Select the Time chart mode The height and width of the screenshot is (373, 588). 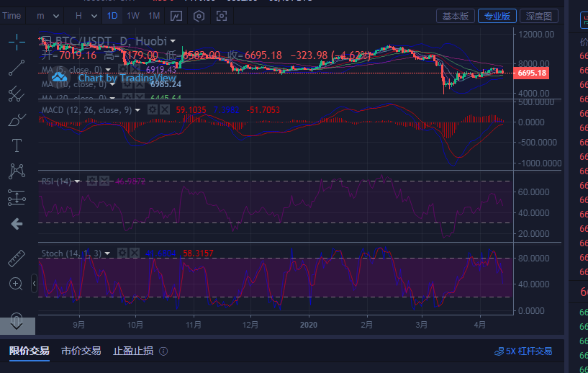pos(12,16)
